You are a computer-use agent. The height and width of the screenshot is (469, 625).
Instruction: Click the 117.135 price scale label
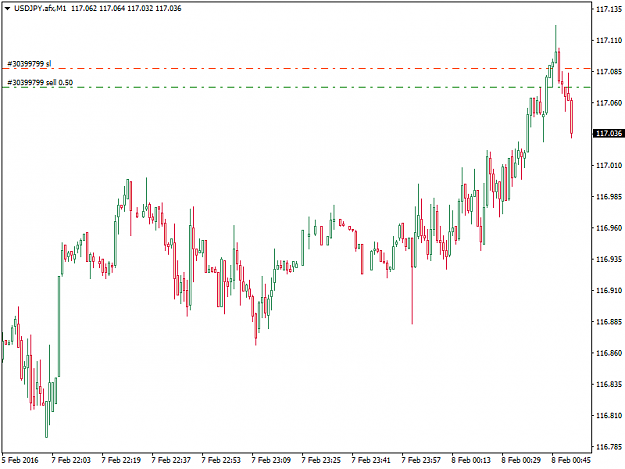(x=609, y=9)
